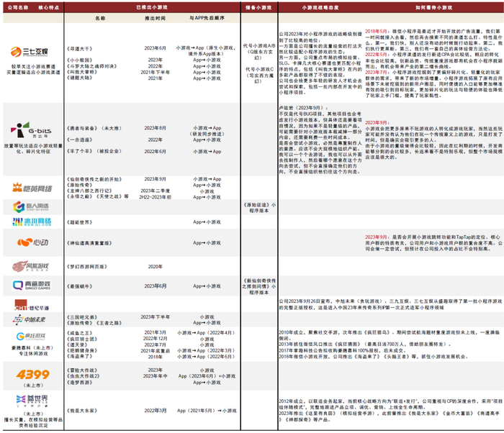Click reserve game 代号小游戏C
The height and width of the screenshot is (433, 504).
click(259, 69)
